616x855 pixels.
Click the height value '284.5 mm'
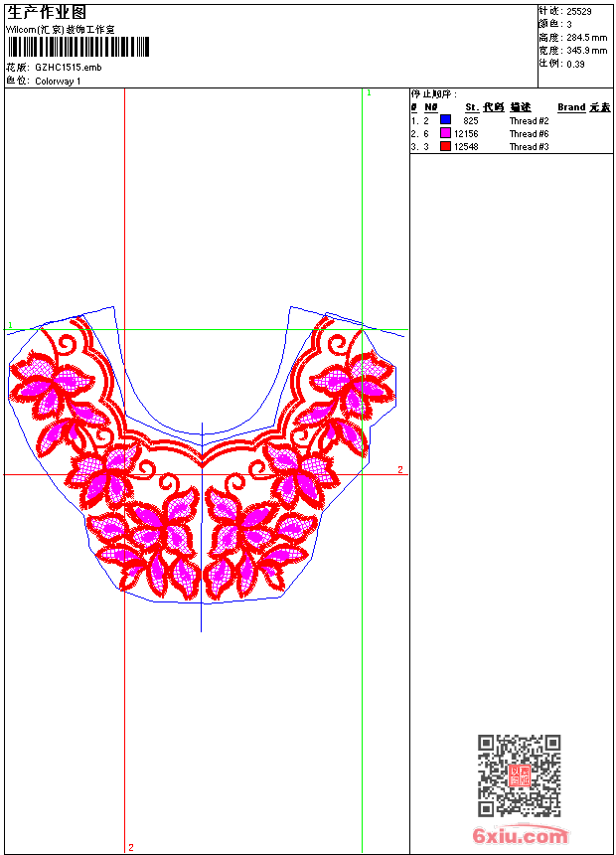click(x=586, y=38)
